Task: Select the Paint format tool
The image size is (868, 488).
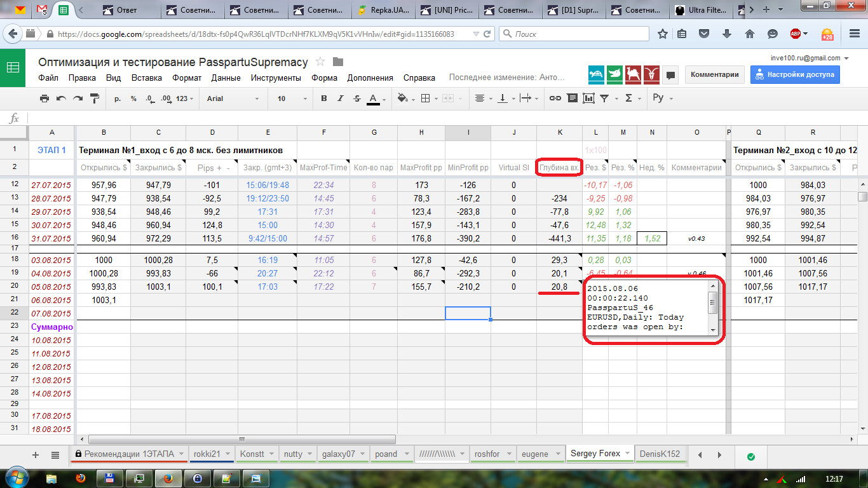Action: (95, 98)
